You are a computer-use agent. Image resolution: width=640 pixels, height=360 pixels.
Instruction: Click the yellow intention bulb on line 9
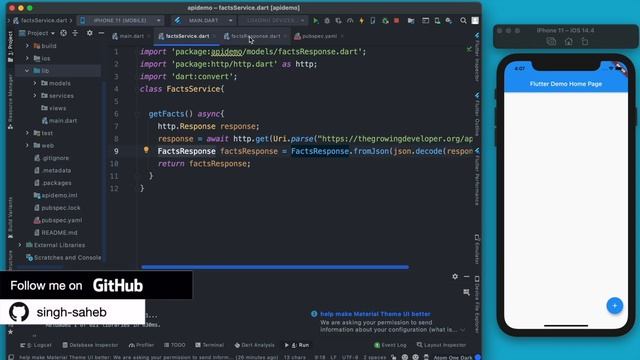146,150
